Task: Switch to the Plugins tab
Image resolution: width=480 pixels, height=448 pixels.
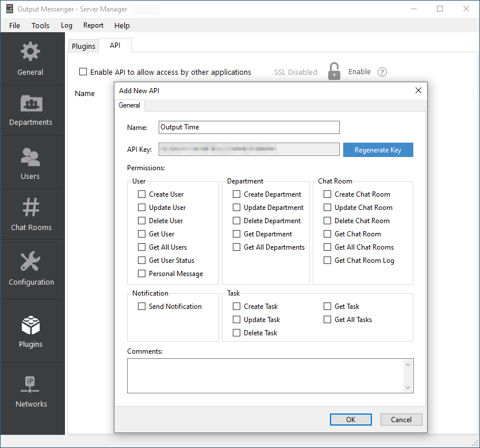Action: pyautogui.click(x=83, y=46)
